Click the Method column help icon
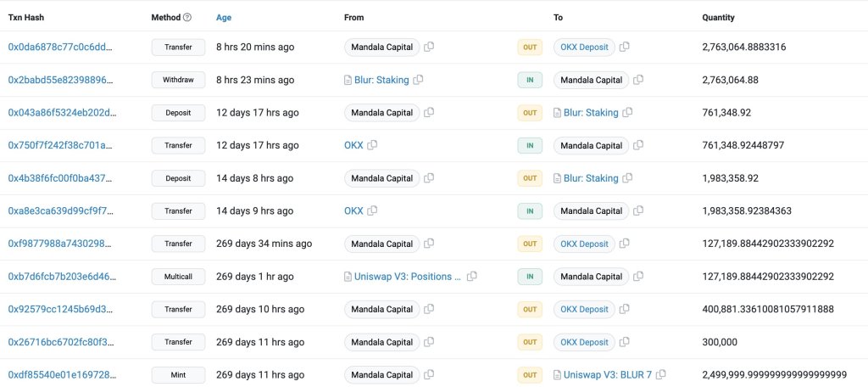This screenshot has width=868, height=387. 187,18
